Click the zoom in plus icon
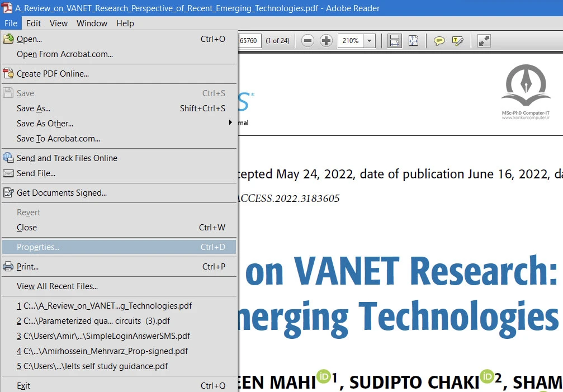 [326, 41]
